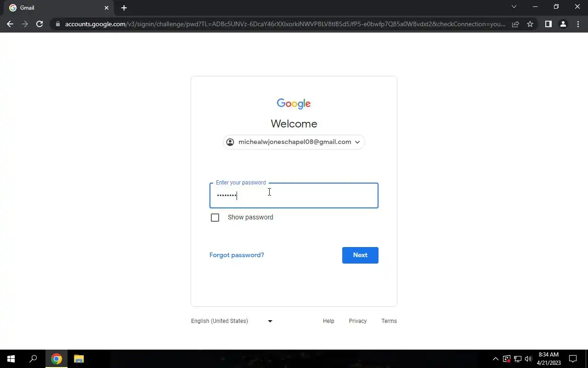Open File Explorer from the taskbar

click(x=79, y=359)
